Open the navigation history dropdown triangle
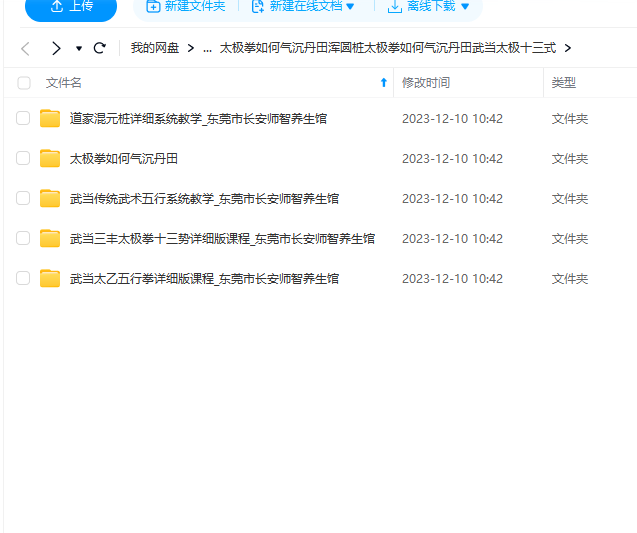The height and width of the screenshot is (533, 637). [79, 49]
